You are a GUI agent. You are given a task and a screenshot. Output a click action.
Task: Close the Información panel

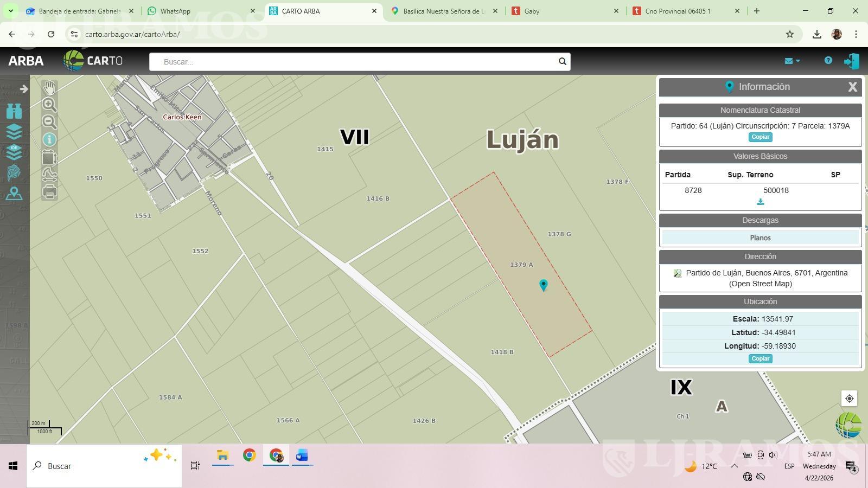[852, 87]
